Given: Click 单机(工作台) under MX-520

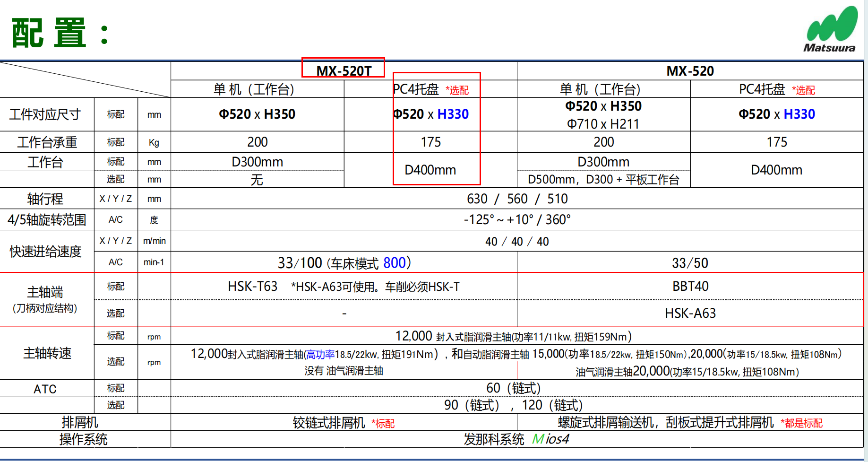Looking at the screenshot, I should point(600,89).
